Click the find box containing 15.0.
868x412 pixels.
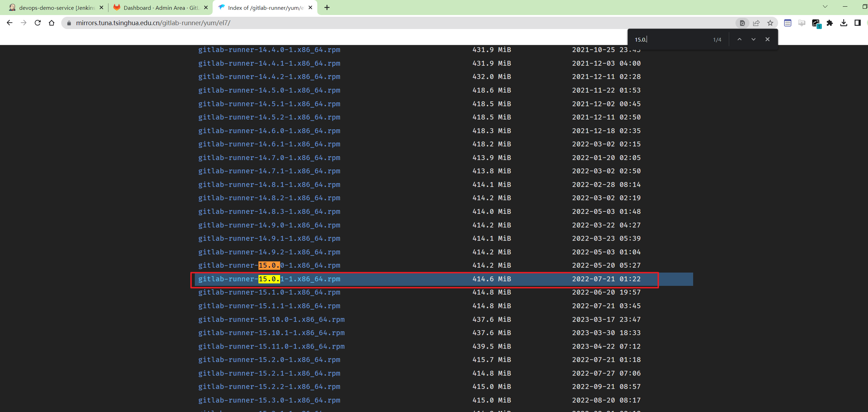[671, 39]
